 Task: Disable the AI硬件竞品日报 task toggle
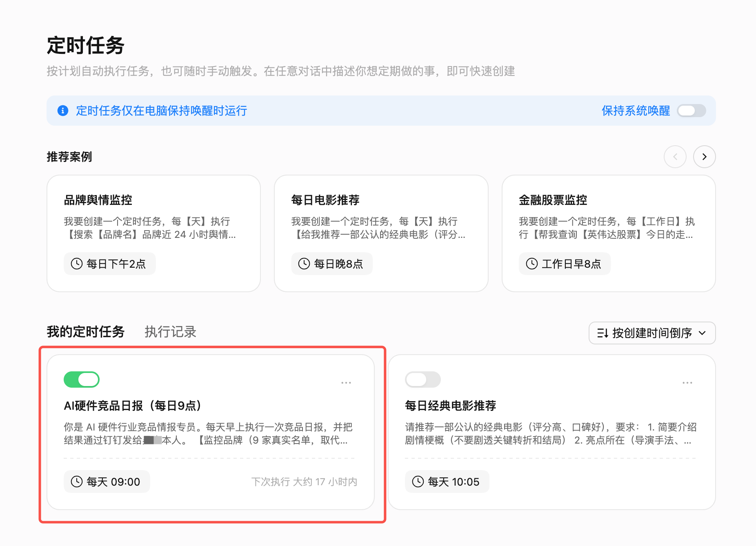pyautogui.click(x=82, y=380)
